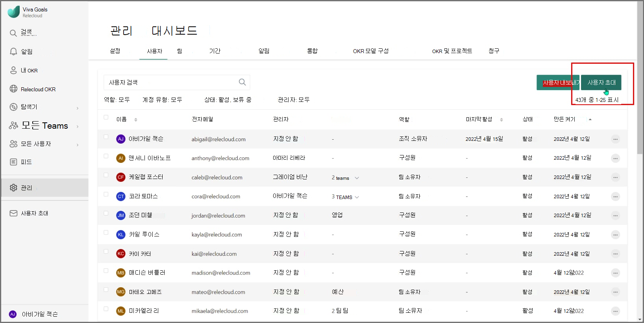This screenshot has width=644, height=323.
Task: Open more options for madison@relecloud.com row
Action: tap(615, 273)
